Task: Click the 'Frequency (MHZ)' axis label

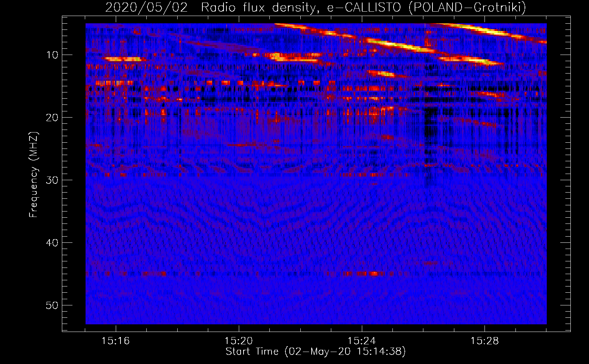Action: [x=33, y=175]
